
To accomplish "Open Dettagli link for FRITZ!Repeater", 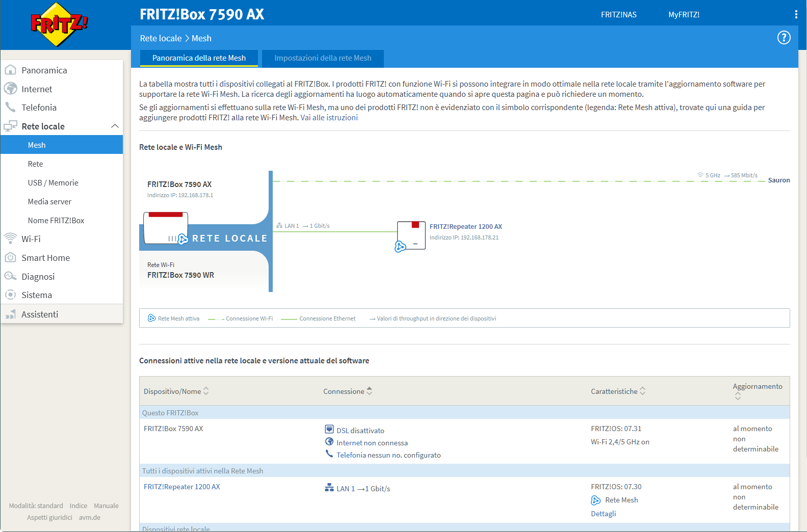I will pos(603,514).
